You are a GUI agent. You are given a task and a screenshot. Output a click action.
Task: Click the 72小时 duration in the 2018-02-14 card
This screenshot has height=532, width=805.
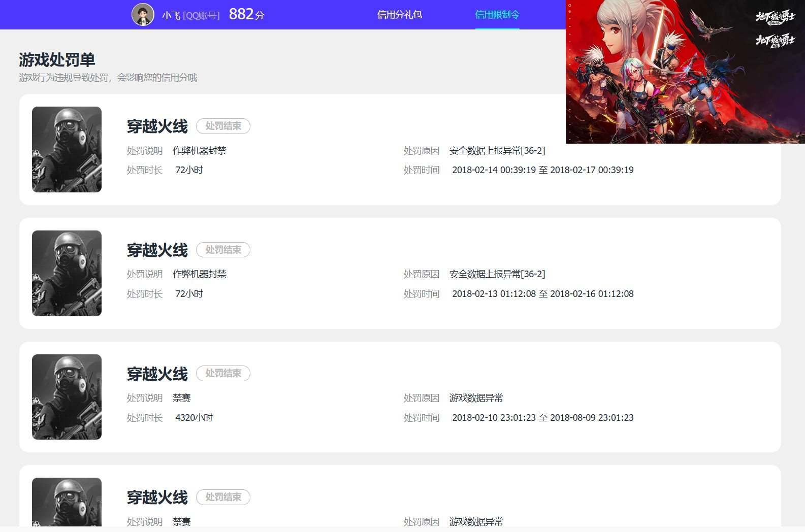(x=189, y=170)
